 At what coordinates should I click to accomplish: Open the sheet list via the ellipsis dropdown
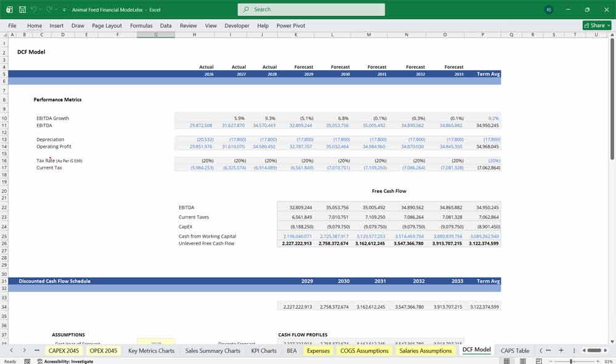(x=37, y=350)
